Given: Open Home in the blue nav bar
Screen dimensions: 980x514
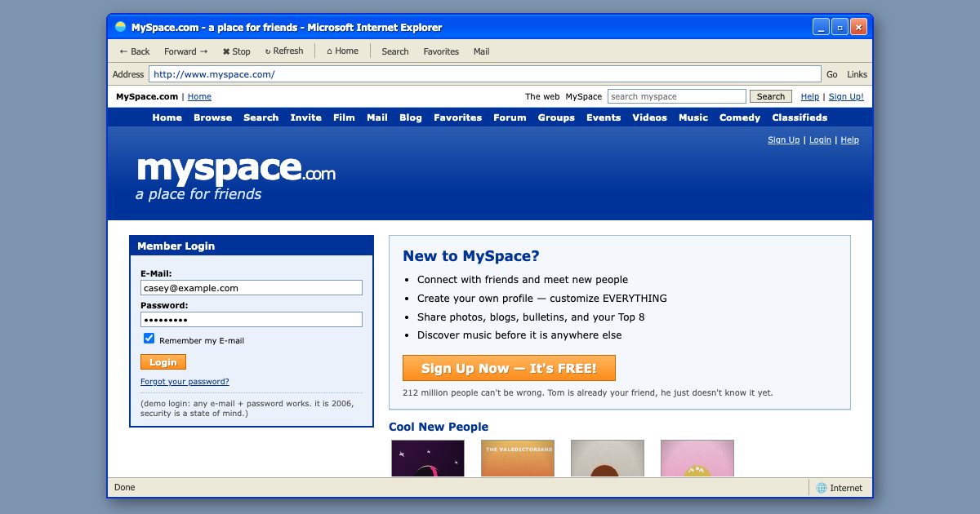Looking at the screenshot, I should pos(167,117).
